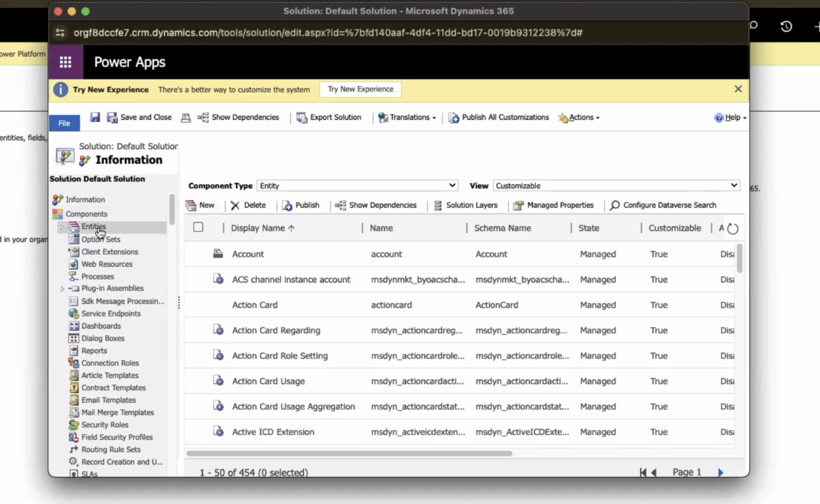The height and width of the screenshot is (504, 820).
Task: Select Security Roles in the sidebar
Action: tap(105, 425)
